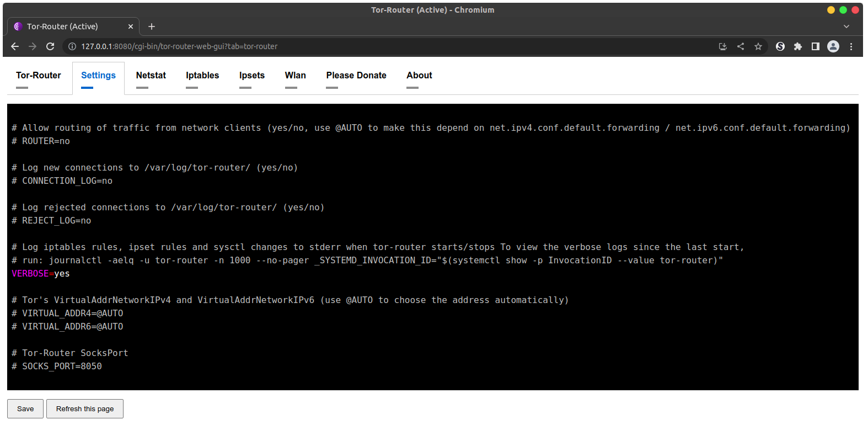Expand the tab search dropdown
868x446 pixels.
[x=846, y=26]
